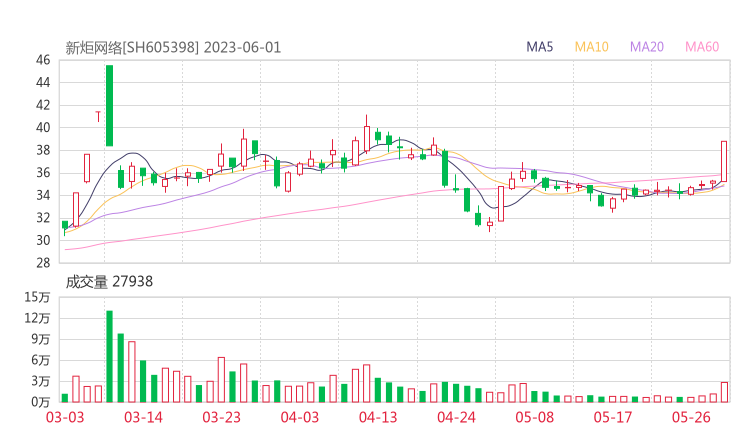Click the last red candlestick near 38
The image size is (740, 440).
tap(724, 161)
